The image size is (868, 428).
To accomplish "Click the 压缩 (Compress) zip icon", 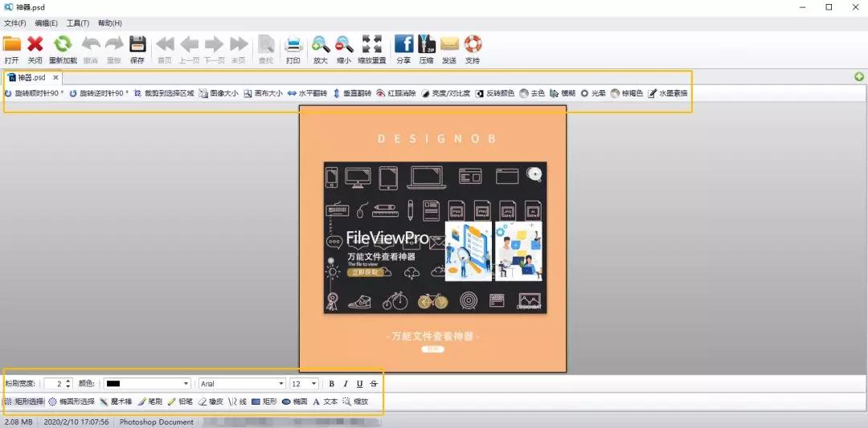I will coord(426,45).
